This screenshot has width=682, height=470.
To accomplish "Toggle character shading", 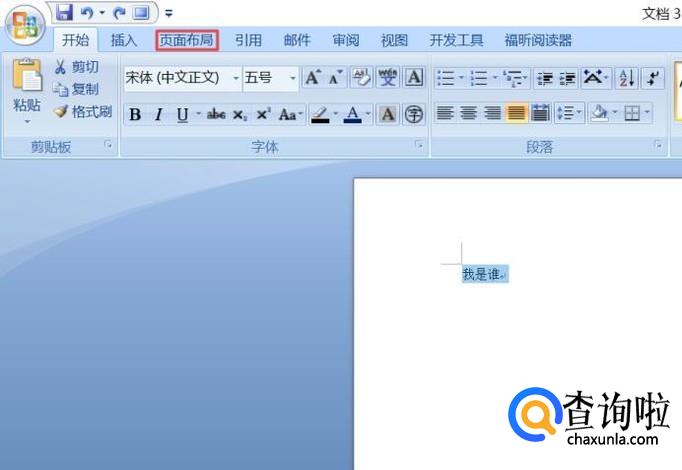I will point(388,114).
